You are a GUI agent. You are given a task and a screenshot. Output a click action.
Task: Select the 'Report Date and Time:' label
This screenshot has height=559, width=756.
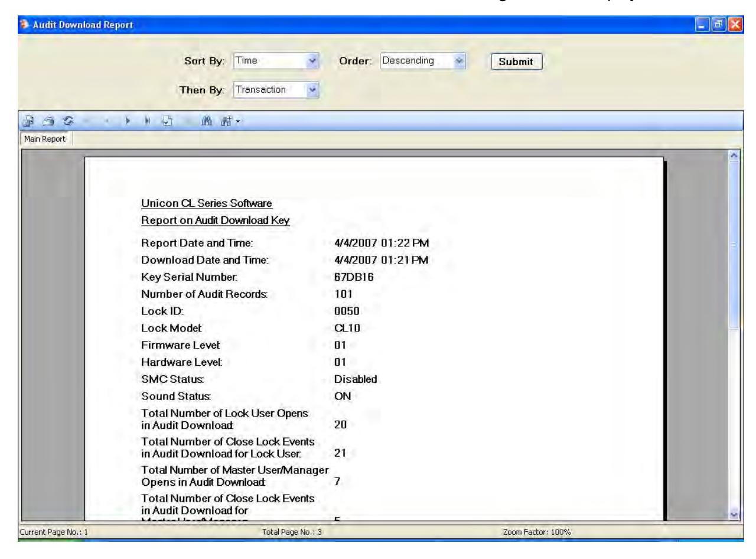coord(197,243)
